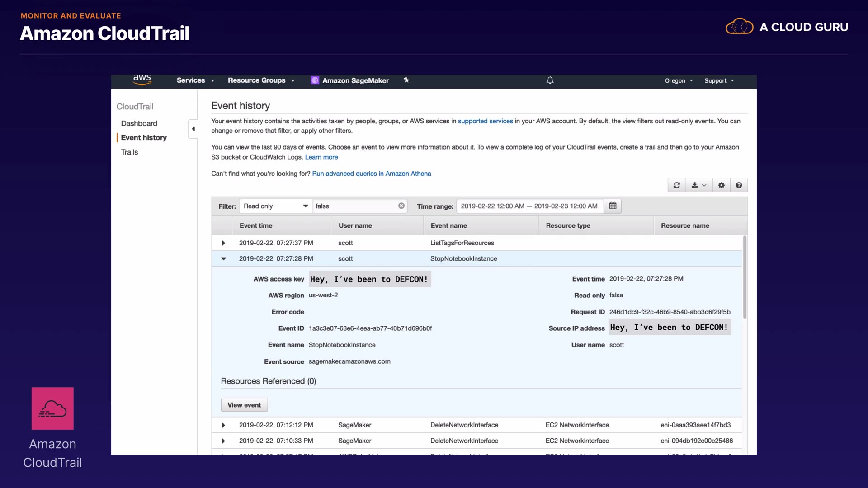
Task: Click the event list vertical scrollbar
Action: [x=745, y=277]
